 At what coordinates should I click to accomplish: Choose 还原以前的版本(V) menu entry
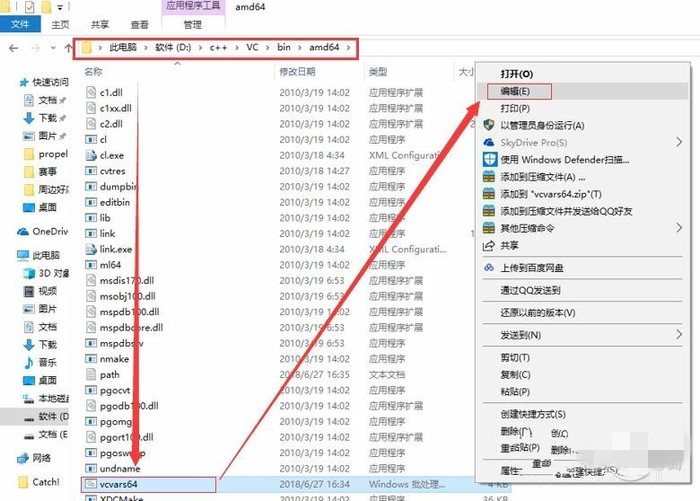pos(538,313)
